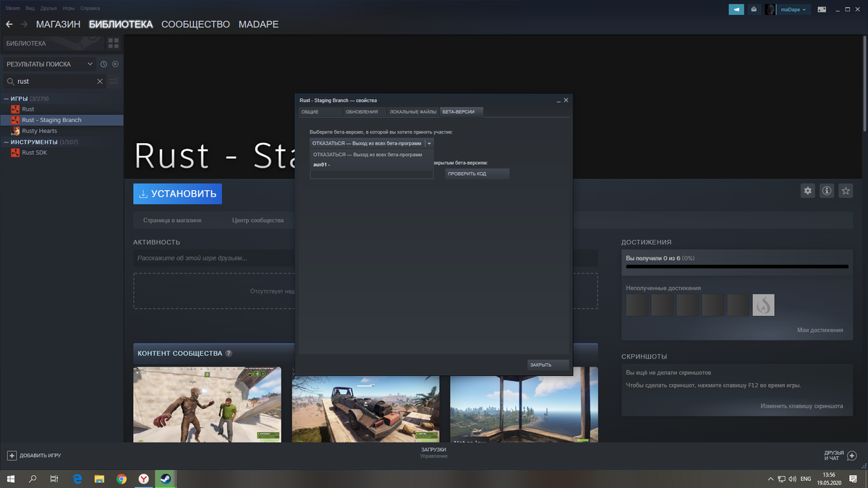Screen dimensions: 868x488
Task: Open the beta version selection dropdown arrow
Action: (x=428, y=144)
